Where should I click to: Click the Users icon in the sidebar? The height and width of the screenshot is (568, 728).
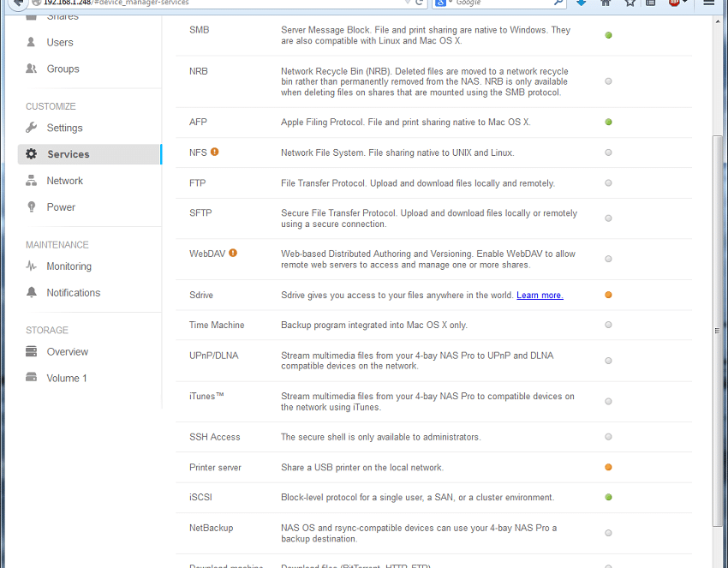[31, 42]
